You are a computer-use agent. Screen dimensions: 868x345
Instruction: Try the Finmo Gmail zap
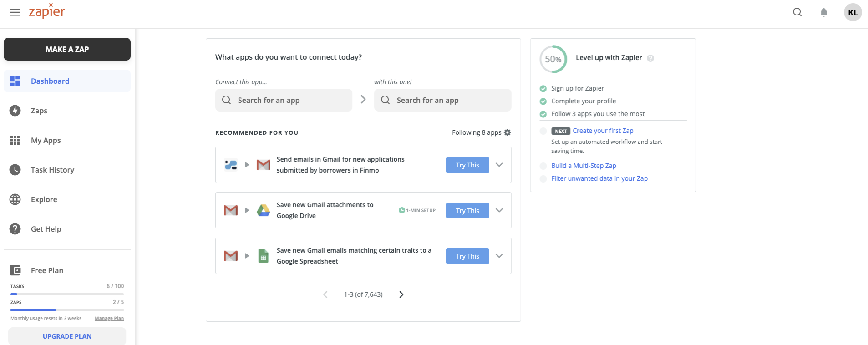(x=467, y=165)
